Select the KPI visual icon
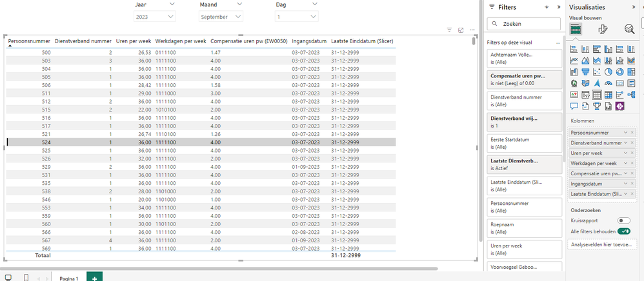 (x=574, y=95)
